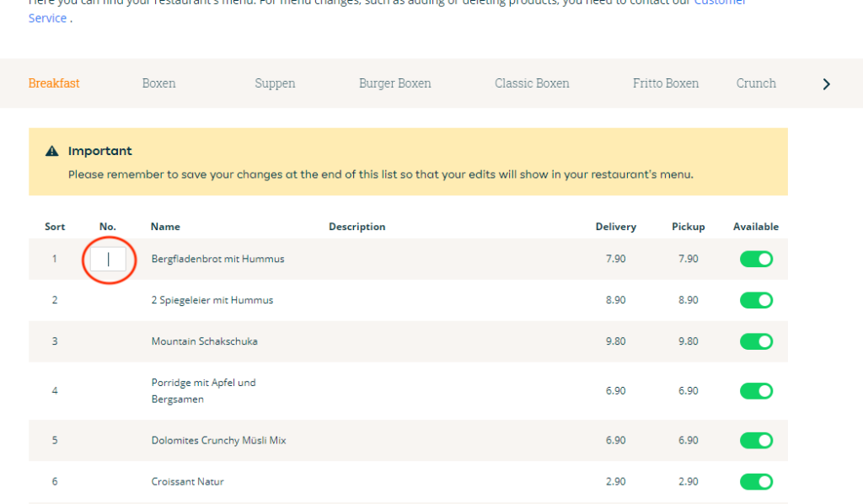The height and width of the screenshot is (504, 863).
Task: Disable 2 Spiegeleier mit Hummus availability
Action: 756,300
